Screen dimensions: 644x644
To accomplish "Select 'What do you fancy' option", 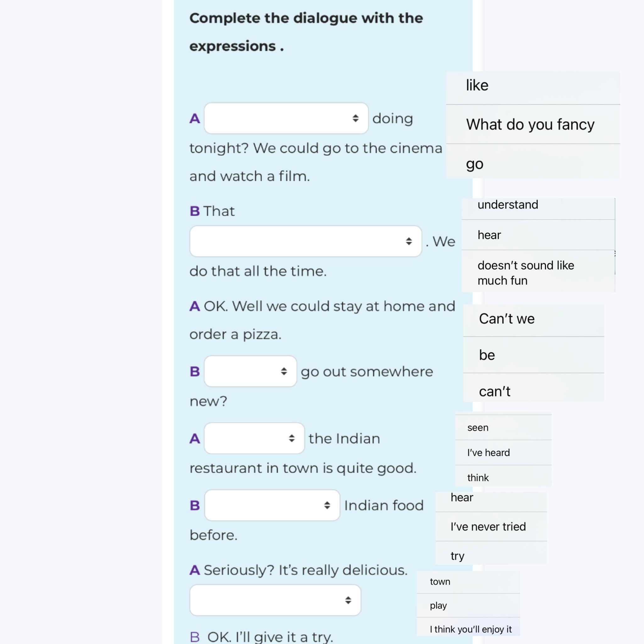I will pyautogui.click(x=533, y=124).
